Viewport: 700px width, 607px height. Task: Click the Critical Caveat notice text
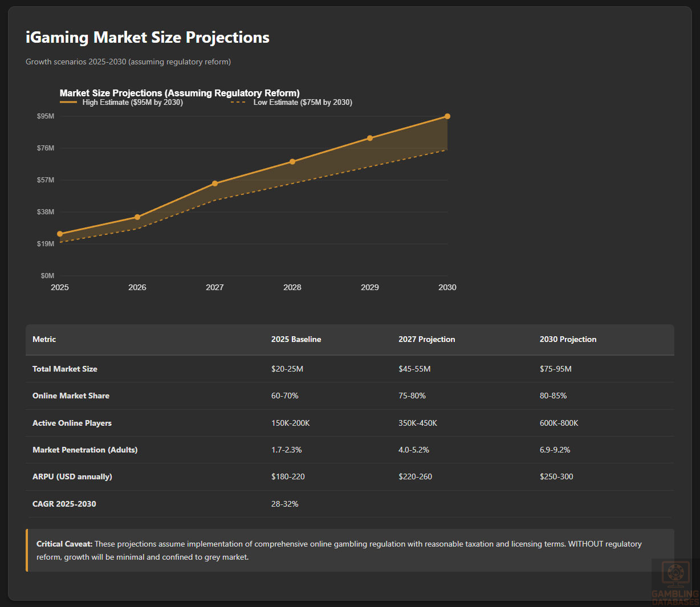coord(339,551)
